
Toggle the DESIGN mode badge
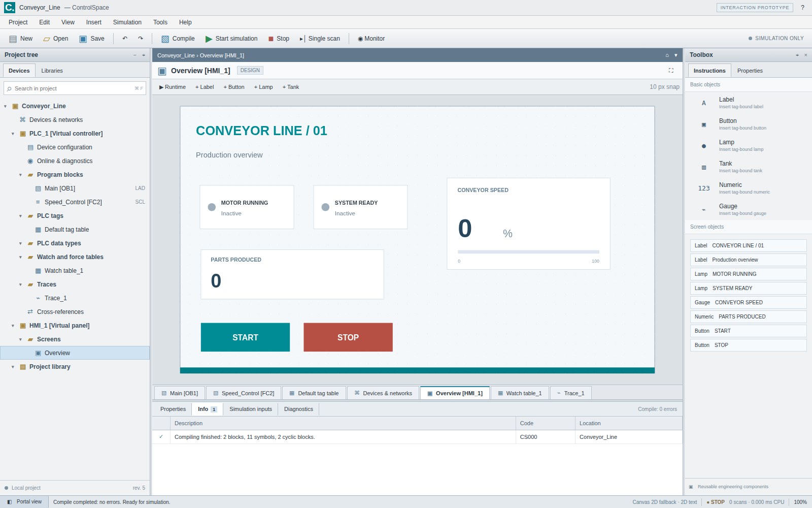click(x=250, y=71)
